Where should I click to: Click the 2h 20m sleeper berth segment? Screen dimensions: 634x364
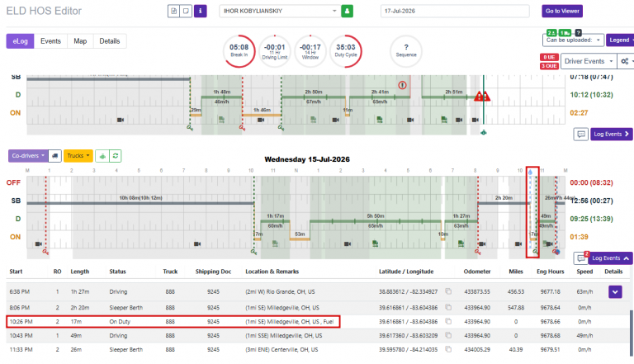coord(504,203)
